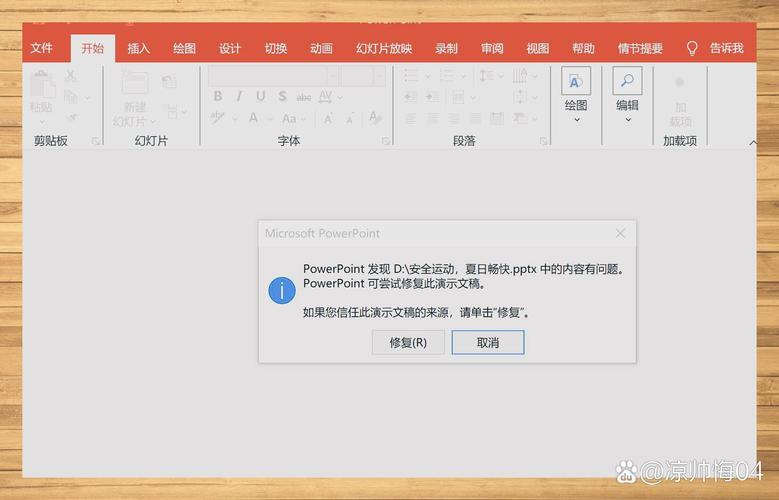
Task: Click the align text vertically icon
Action: coord(520,97)
